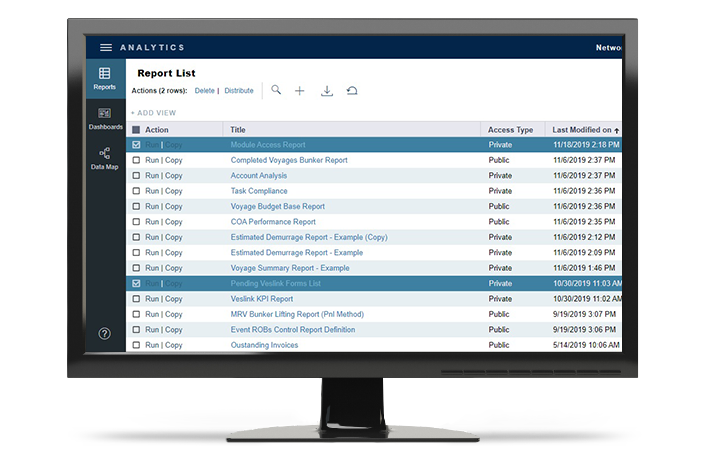Open the Completed Voyages Bunker Report link

(x=289, y=160)
